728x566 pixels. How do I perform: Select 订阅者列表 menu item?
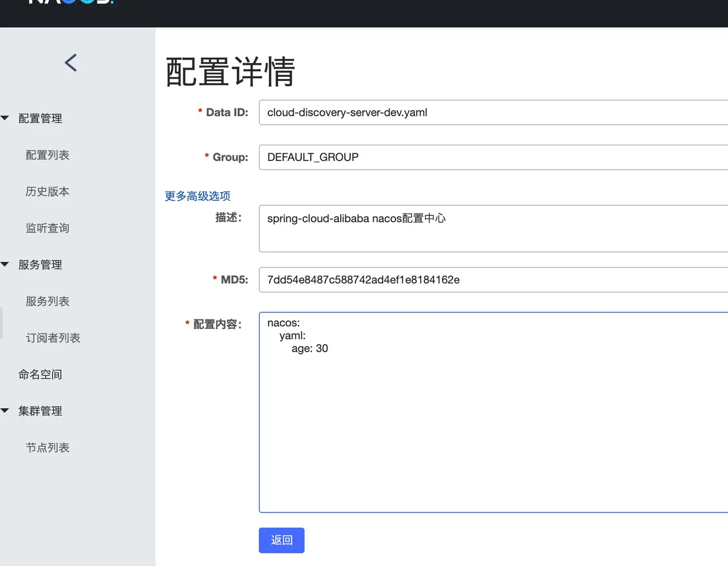pyautogui.click(x=53, y=338)
